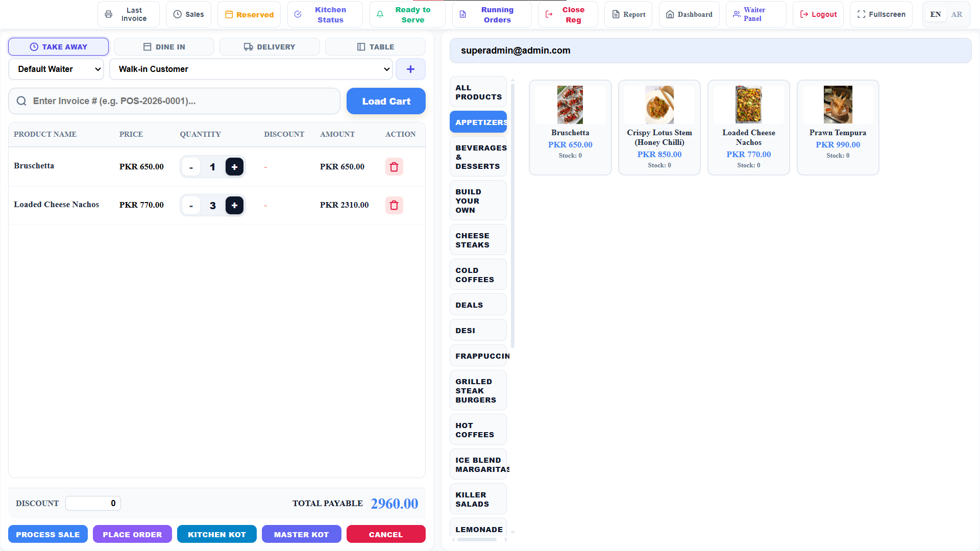This screenshot has height=551, width=980.
Task: Decrease Loaded Cheese Nachos quantity
Action: [x=191, y=205]
